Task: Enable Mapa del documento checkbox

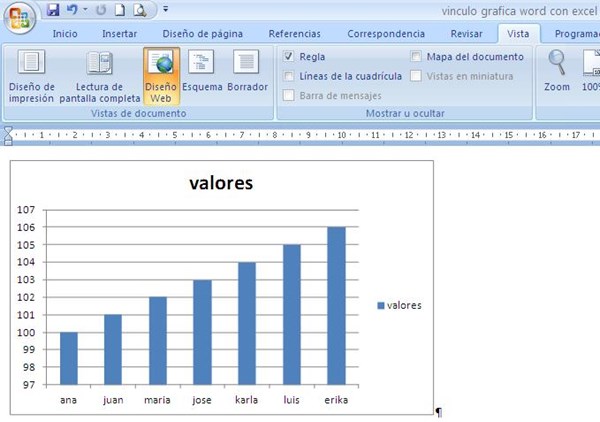Action: point(416,57)
